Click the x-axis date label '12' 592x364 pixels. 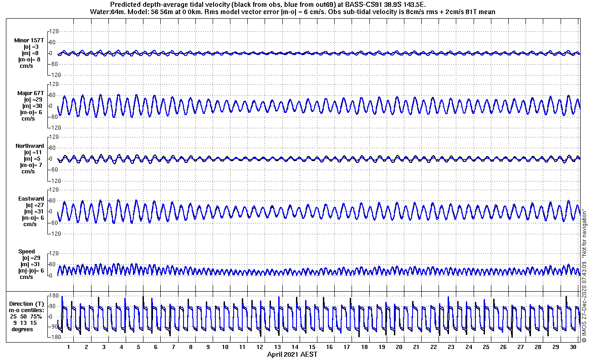point(260,347)
